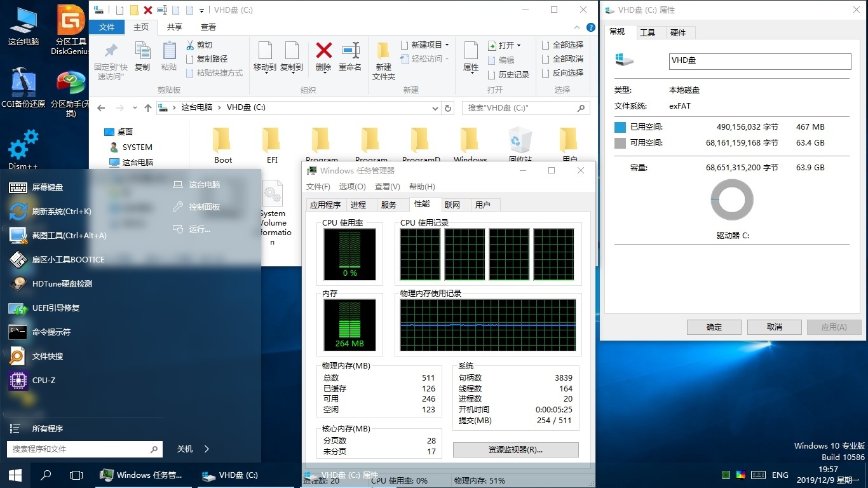
Task: Open Resource Monitor button
Action: (x=515, y=450)
